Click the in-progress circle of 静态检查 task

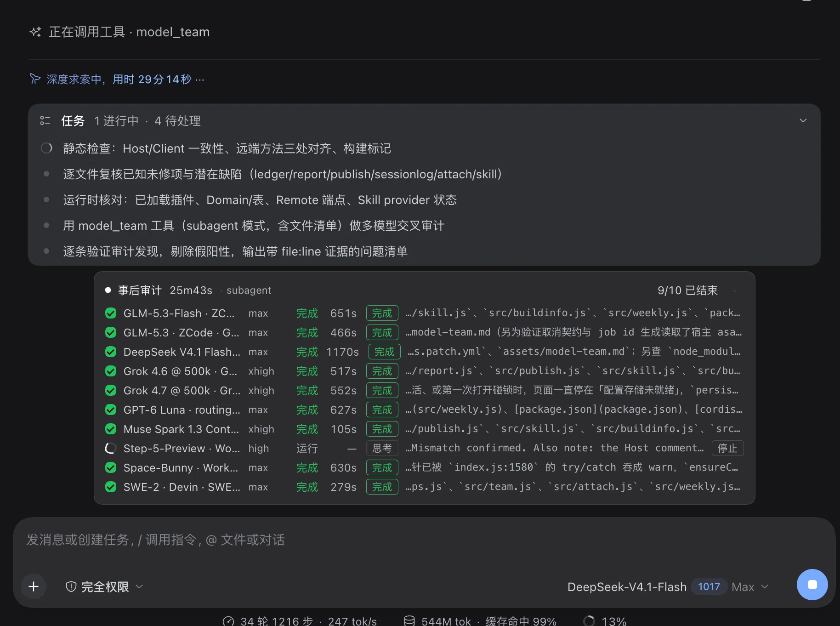click(x=46, y=148)
